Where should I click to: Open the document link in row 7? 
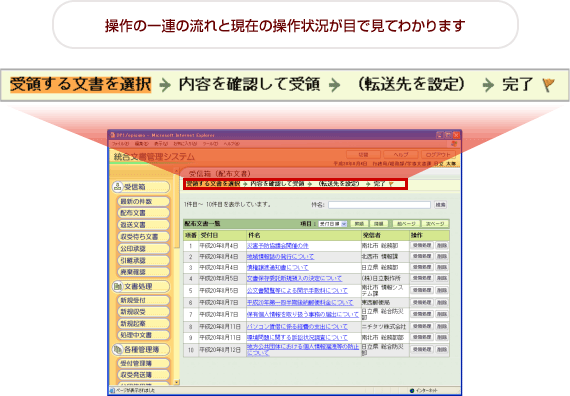(303, 315)
